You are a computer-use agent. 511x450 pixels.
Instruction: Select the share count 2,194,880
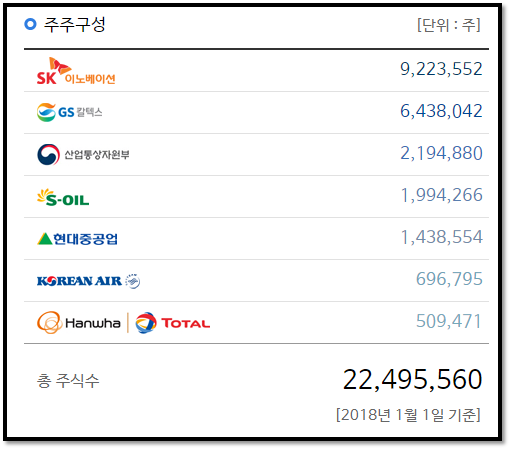click(441, 153)
